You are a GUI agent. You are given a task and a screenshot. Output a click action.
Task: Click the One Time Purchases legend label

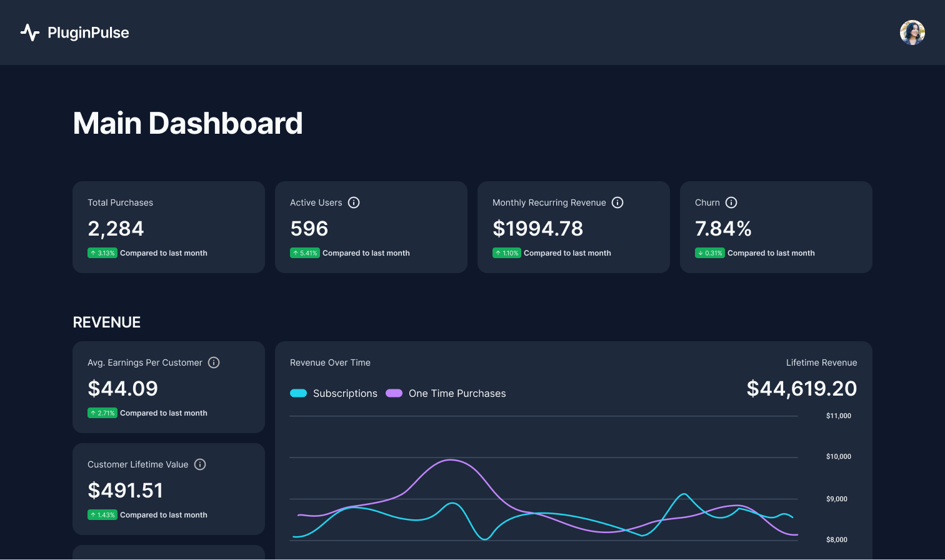coord(457,393)
